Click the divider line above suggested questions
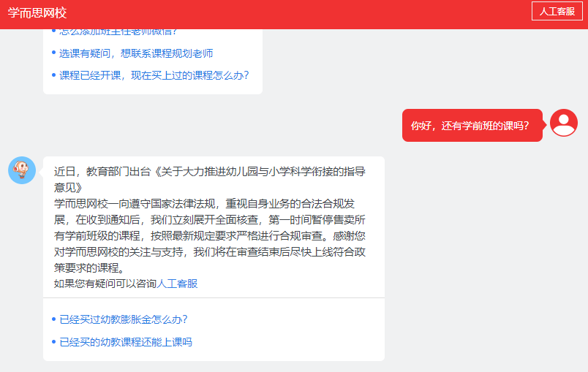This screenshot has height=372, width=588. coord(214,298)
